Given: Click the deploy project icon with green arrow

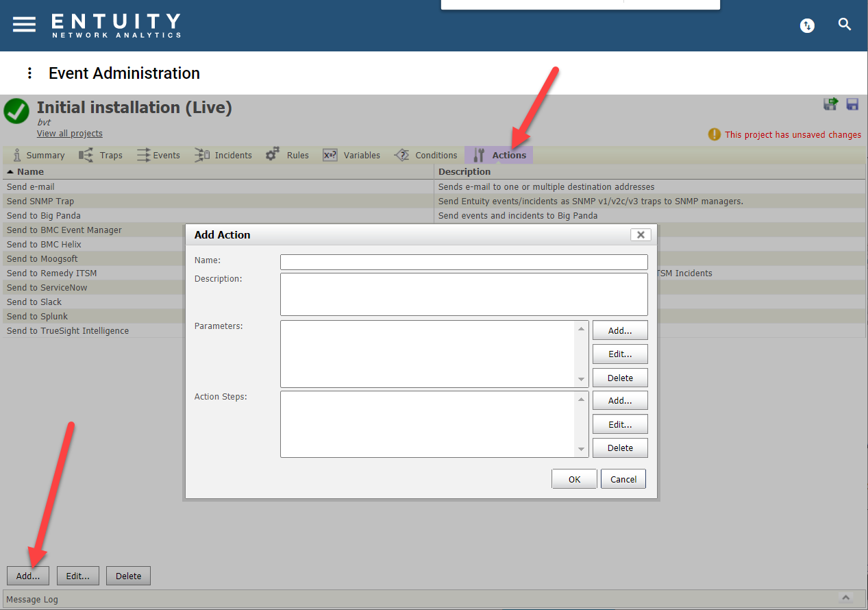Looking at the screenshot, I should tap(831, 104).
